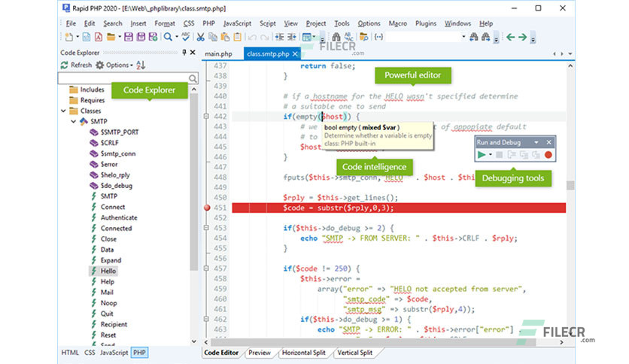Click Refresh in Code Explorer
Viewport: 629px width, 364px height.
(76, 65)
